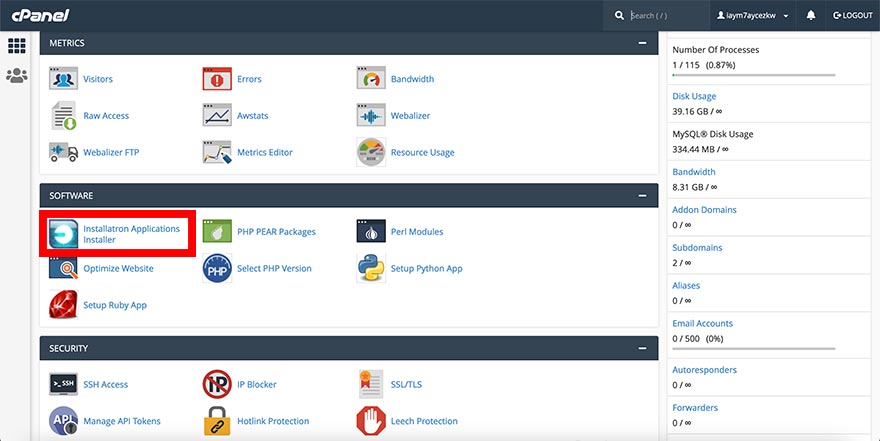
Task: Click the Select PHP Version icon
Action: (x=217, y=268)
